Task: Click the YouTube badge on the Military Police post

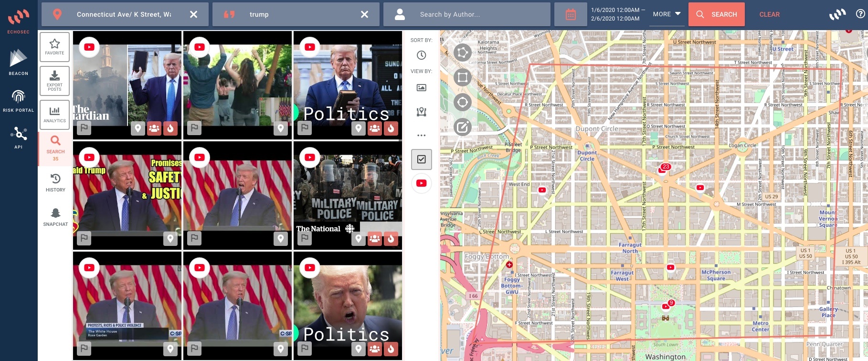Action: coord(310,158)
